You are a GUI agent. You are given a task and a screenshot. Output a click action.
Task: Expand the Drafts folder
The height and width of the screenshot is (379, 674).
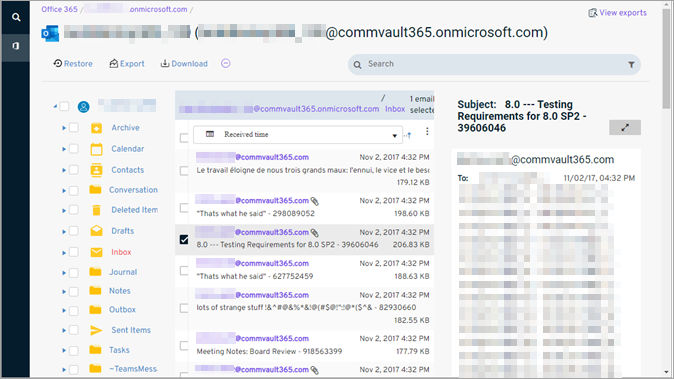[64, 231]
